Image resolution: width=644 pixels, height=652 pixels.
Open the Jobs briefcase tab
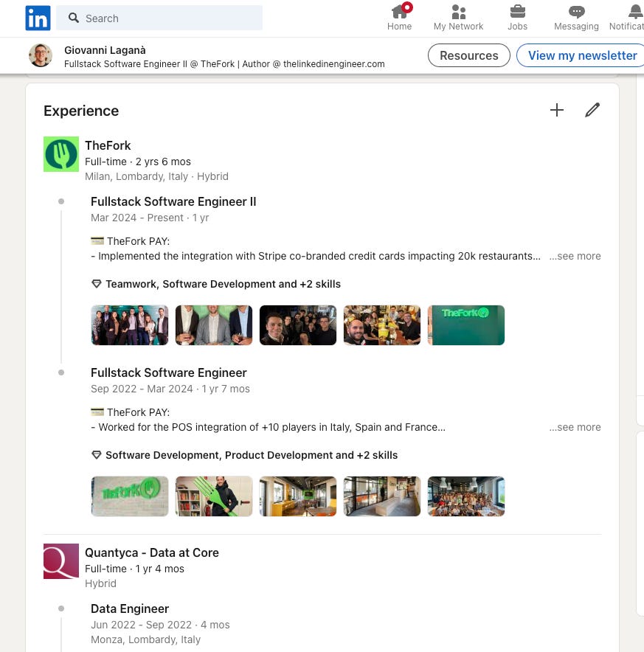[518, 17]
